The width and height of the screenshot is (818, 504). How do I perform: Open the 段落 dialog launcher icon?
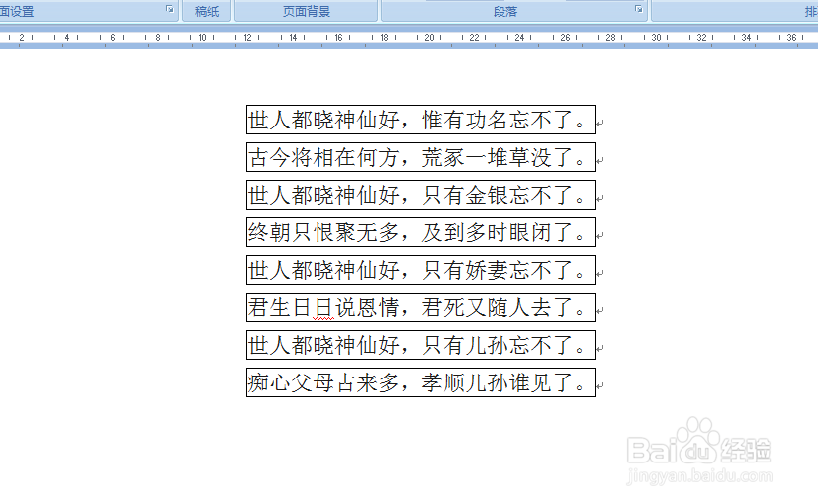pyautogui.click(x=638, y=9)
